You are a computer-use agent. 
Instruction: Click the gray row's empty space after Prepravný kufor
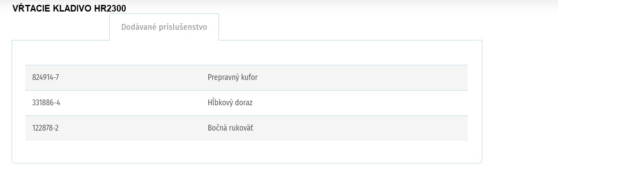coord(362,77)
